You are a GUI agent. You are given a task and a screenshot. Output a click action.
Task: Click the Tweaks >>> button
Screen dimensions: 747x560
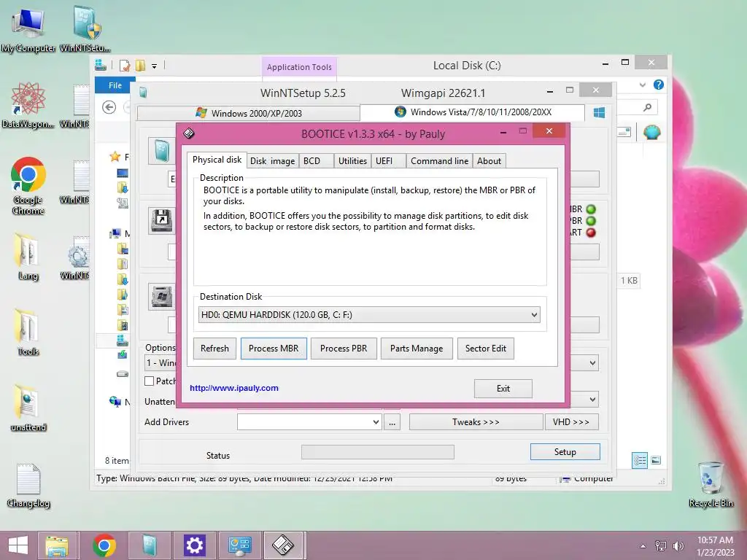476,422
